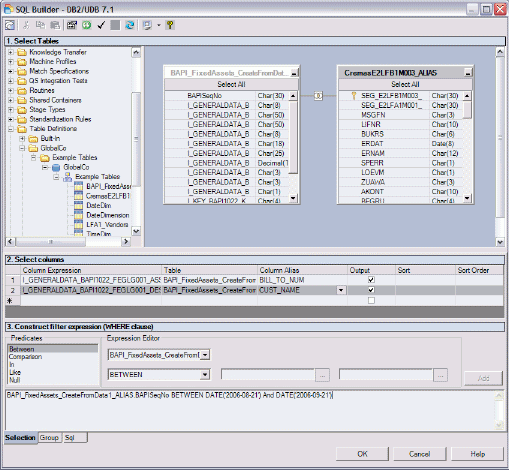Click the OK button

tap(362, 454)
